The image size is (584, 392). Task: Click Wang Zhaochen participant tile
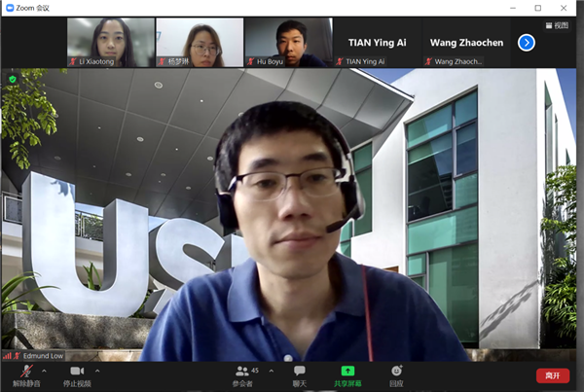coord(466,42)
